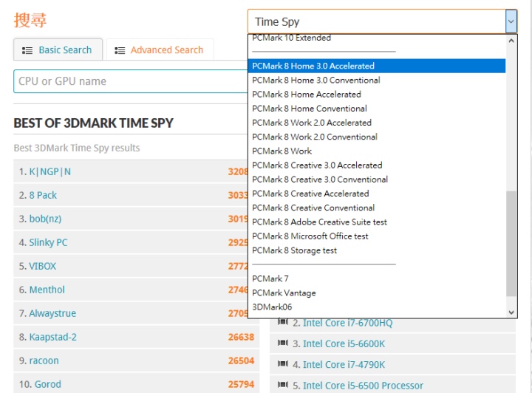
Task: Click the list icon beside Basic Search
Action: [x=27, y=50]
